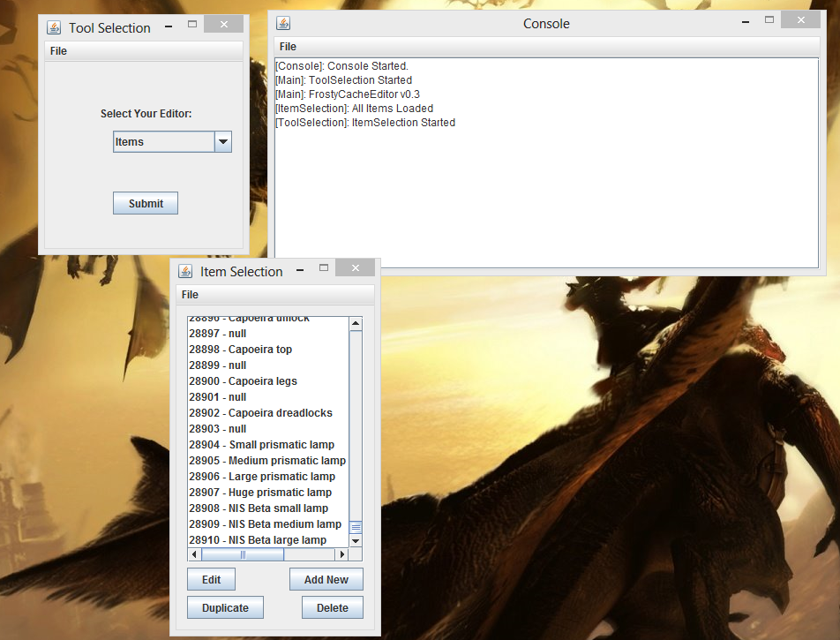Click console line "[Main]: ToolSelection Started"
840x640 pixels.
coord(343,79)
